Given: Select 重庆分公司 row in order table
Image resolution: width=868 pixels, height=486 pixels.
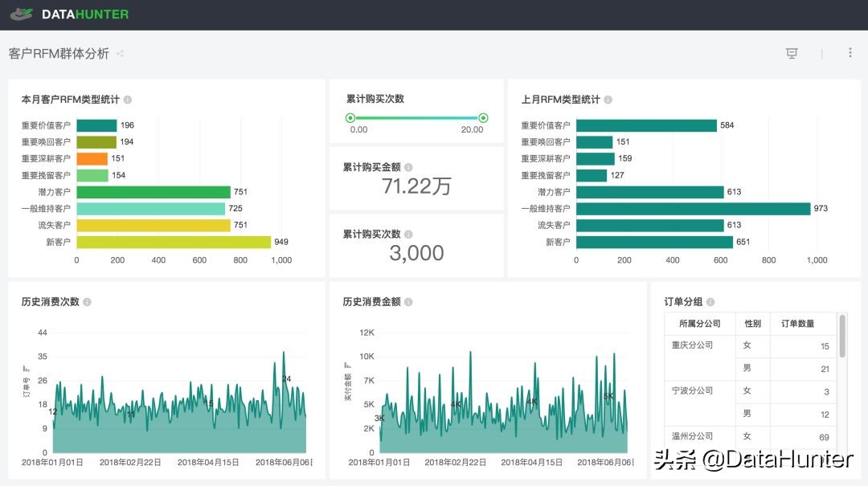Looking at the screenshot, I should click(x=693, y=345).
